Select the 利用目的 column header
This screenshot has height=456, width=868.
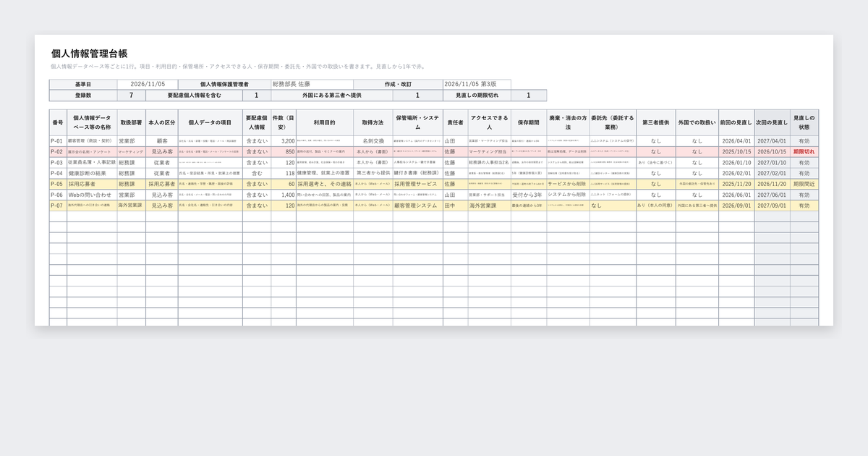[325, 122]
